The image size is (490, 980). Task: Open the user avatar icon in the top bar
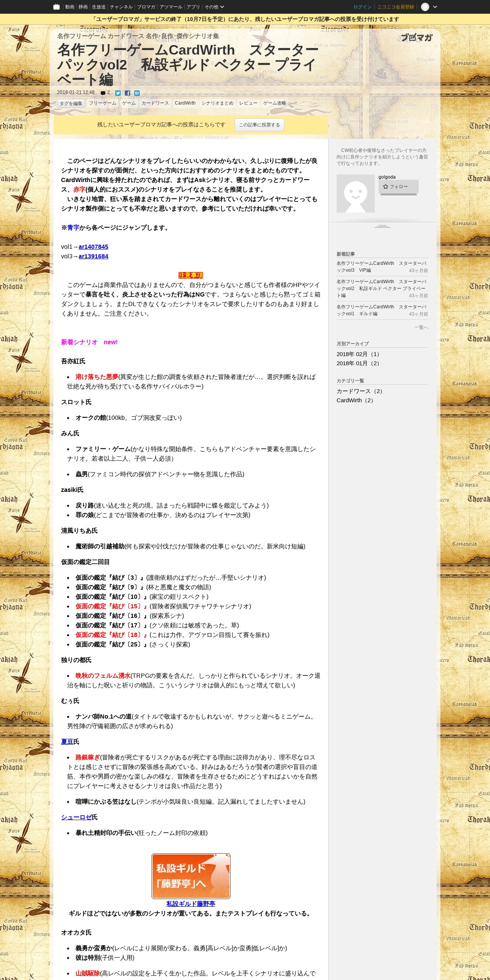tap(425, 7)
